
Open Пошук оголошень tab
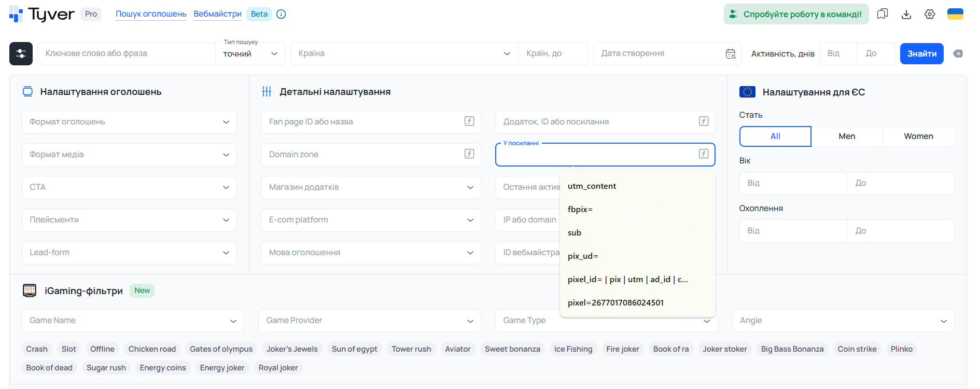point(151,14)
